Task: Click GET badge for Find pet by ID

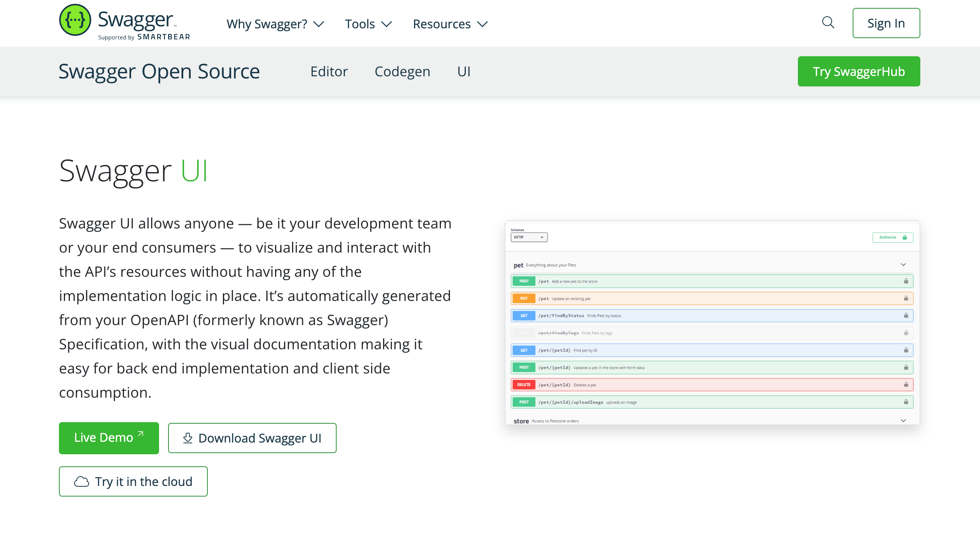Action: (x=524, y=350)
